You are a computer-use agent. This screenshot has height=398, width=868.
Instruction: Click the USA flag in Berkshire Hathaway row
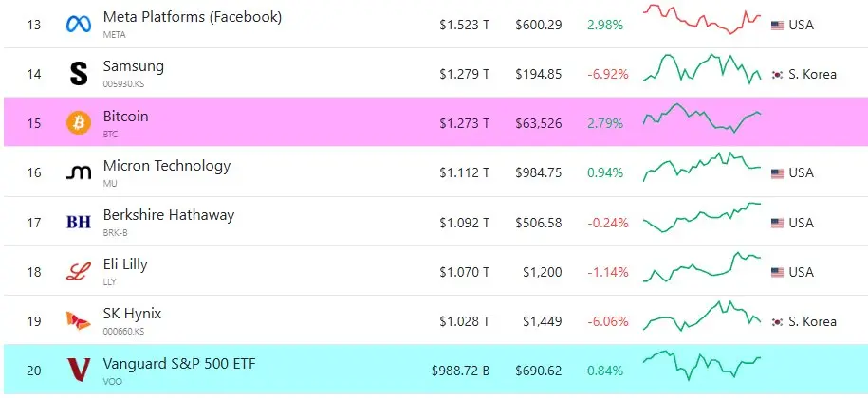777,223
